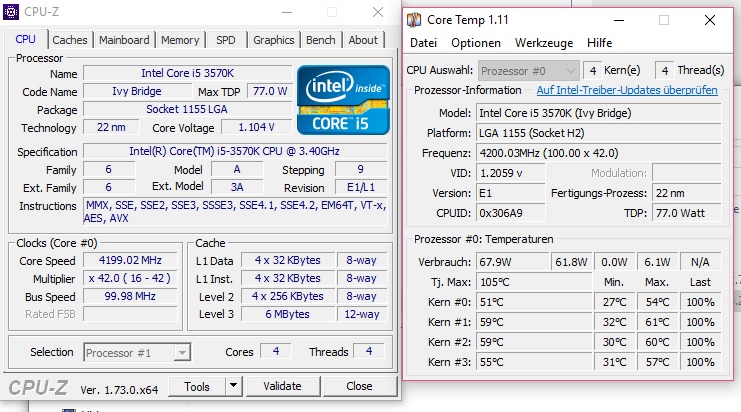
Task: Select the Memory tab in CPU-Z
Action: tap(180, 40)
